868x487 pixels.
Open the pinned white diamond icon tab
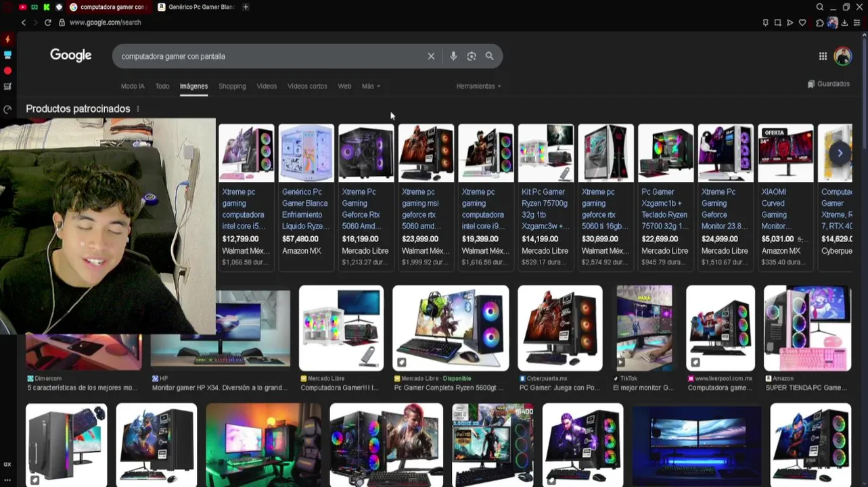[x=59, y=7]
